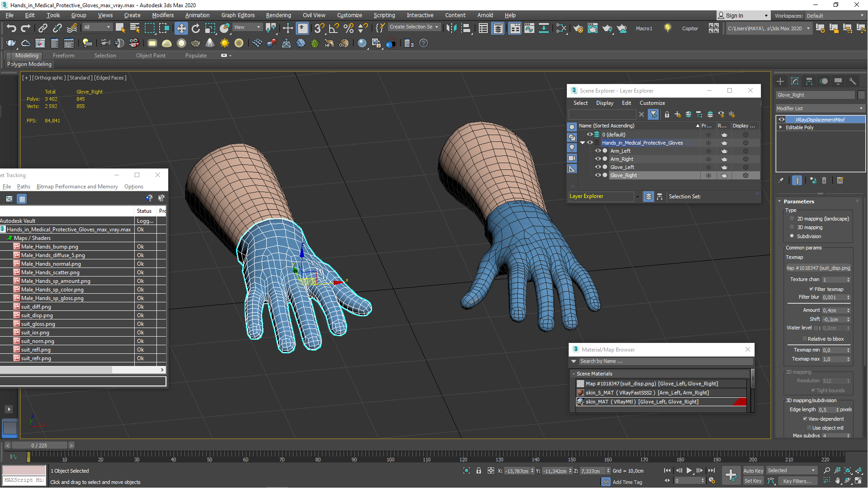Click the Rendering menu in menu bar

(x=278, y=15)
